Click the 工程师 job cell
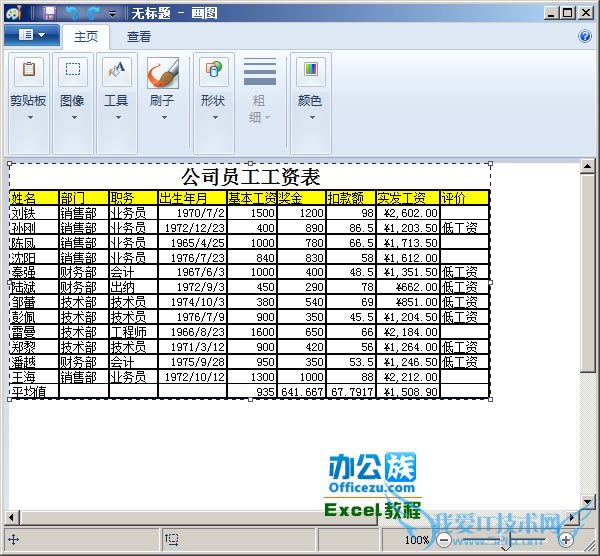This screenshot has width=600, height=556. pyautogui.click(x=134, y=332)
